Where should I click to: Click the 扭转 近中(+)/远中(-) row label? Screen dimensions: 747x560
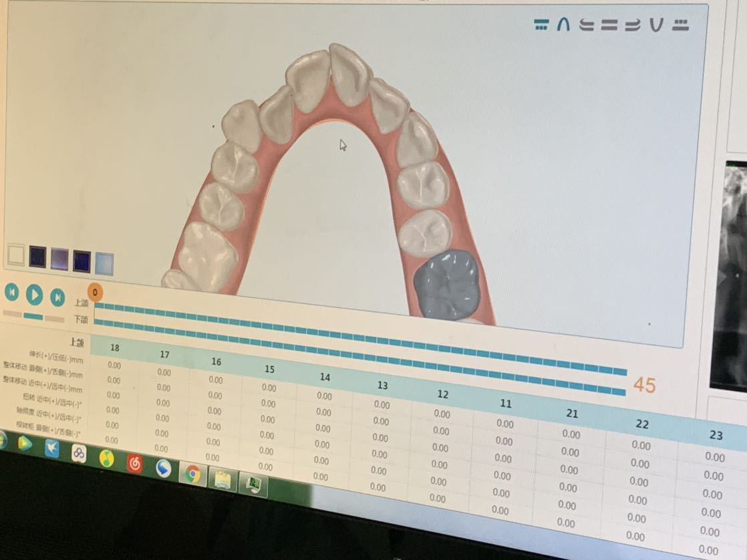point(52,400)
